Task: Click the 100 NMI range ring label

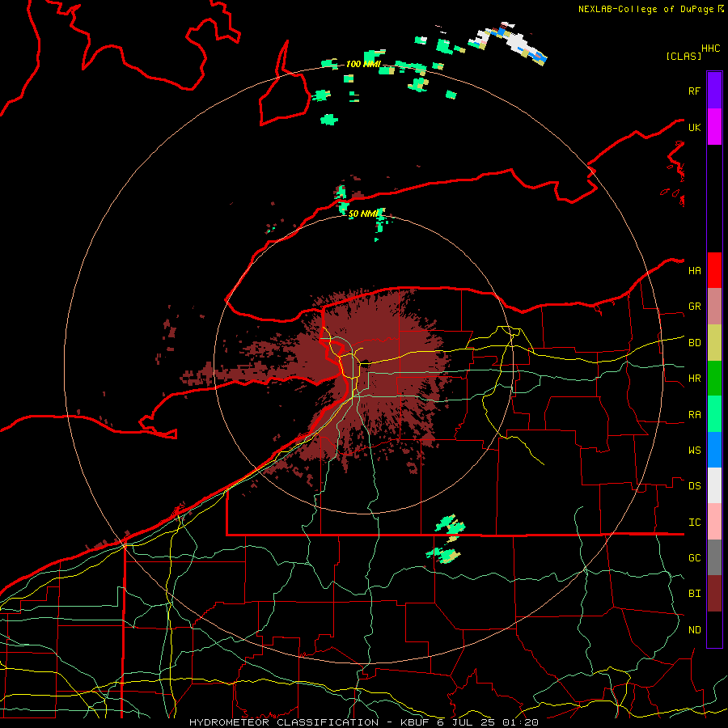Action: [x=363, y=64]
